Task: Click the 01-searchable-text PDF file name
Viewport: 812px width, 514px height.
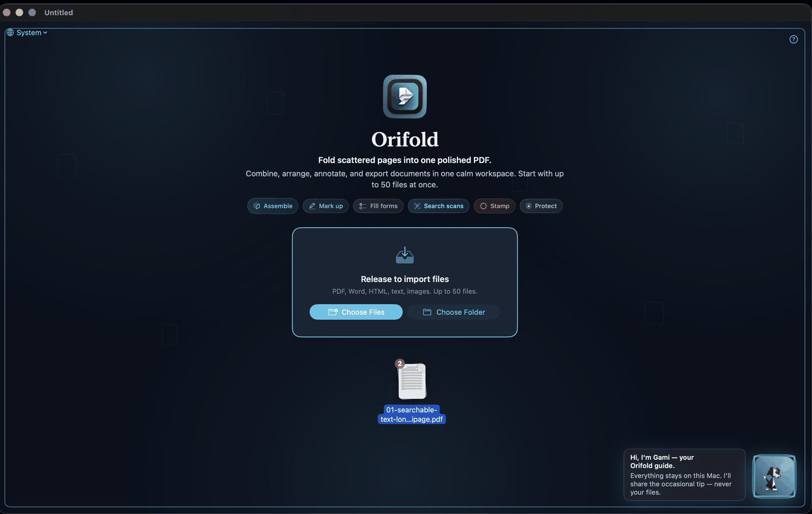Action: coord(412,415)
